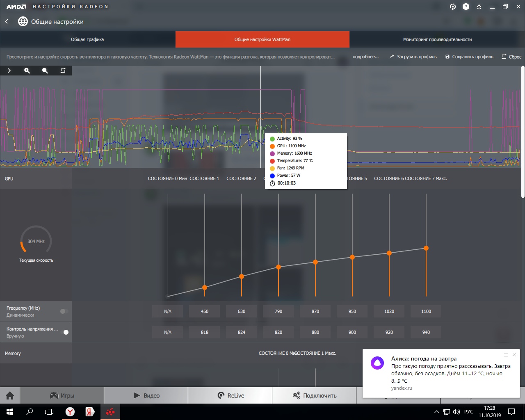
Task: Open the Видео section
Action: pyautogui.click(x=146, y=395)
